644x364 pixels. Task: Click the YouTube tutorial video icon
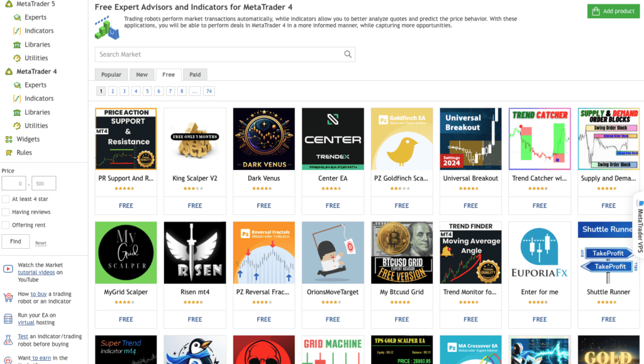(8, 269)
